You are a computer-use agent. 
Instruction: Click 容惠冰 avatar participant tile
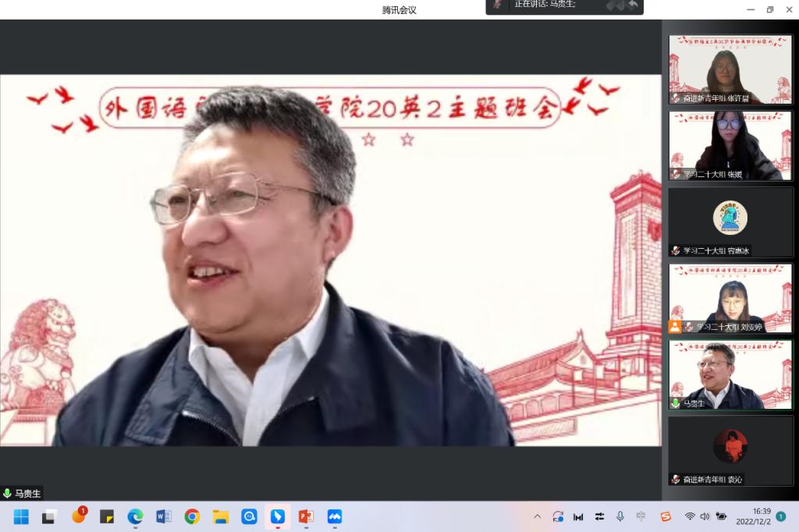(x=730, y=222)
